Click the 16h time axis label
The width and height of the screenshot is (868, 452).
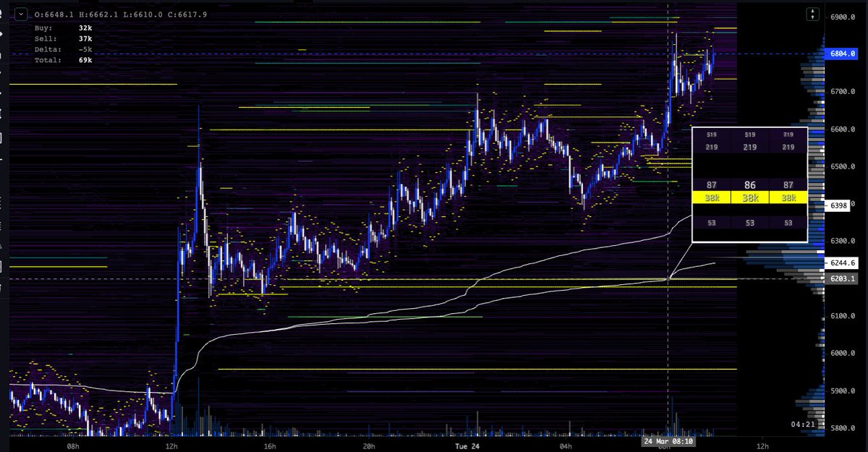click(271, 447)
